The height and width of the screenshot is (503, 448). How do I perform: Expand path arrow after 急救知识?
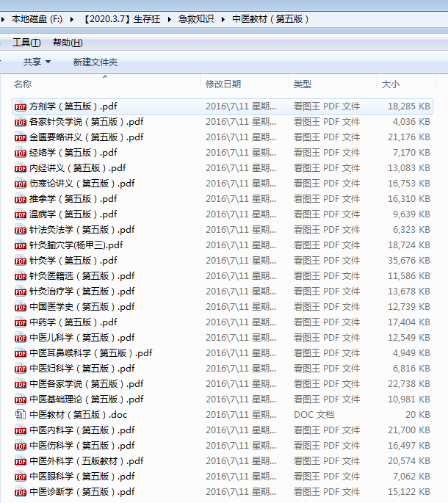pyautogui.click(x=223, y=19)
